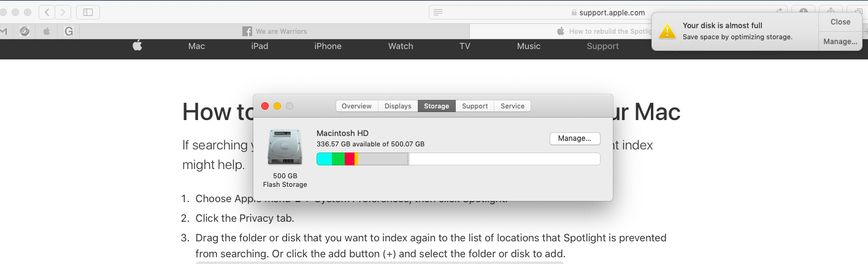Click the 'Your disk is almost full' text
868x264 pixels.
pyautogui.click(x=723, y=26)
